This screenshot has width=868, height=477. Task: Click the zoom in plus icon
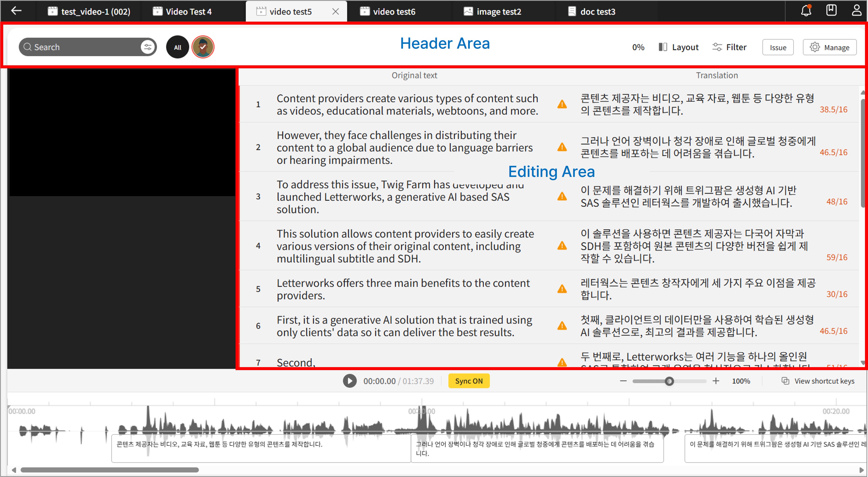point(716,381)
